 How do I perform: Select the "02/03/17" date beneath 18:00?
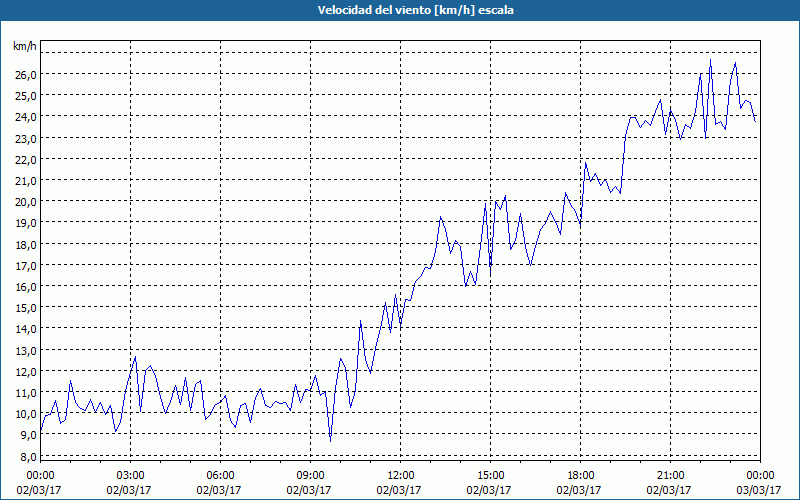579,490
